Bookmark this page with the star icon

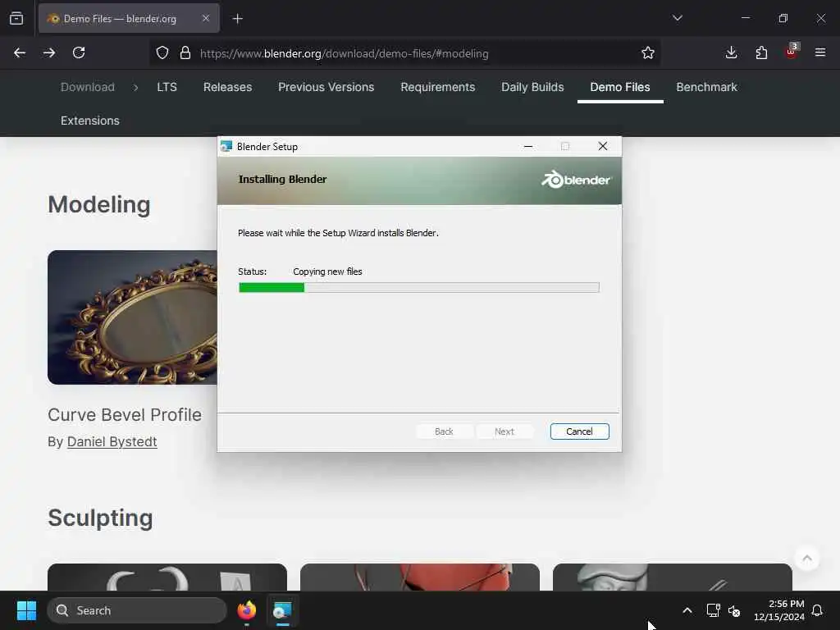[648, 52]
